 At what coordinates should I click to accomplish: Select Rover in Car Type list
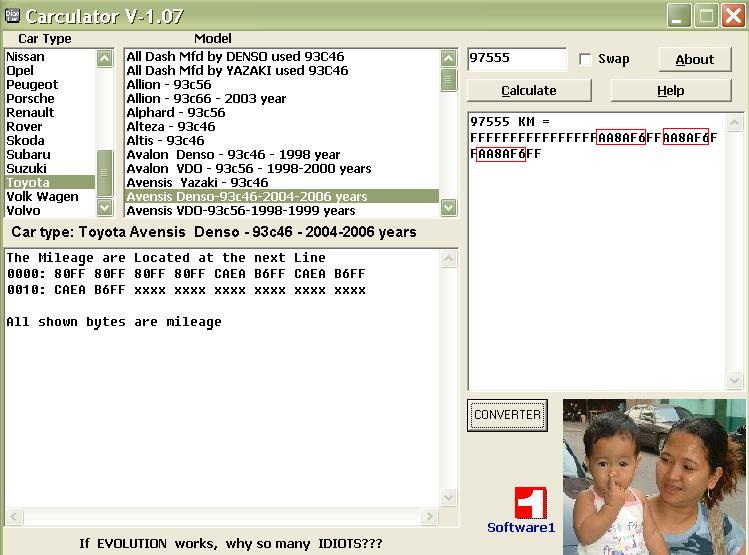point(50,127)
